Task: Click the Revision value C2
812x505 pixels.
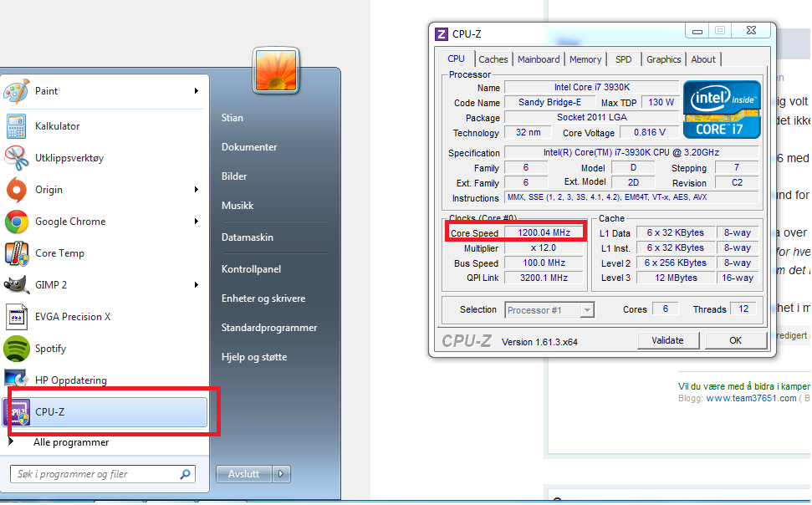Action: (x=737, y=182)
